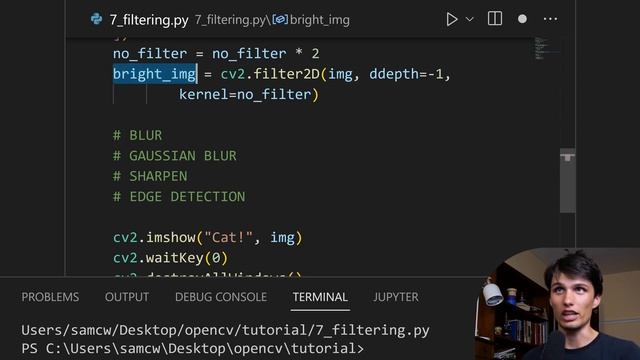Viewport: 640px width, 360px height.
Task: Click the 7_filtering.py path in terminal
Action: [x=225, y=330]
